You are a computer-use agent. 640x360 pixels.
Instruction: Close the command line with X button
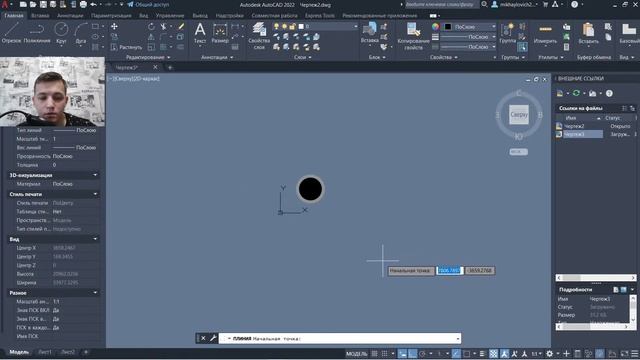pos(203,338)
